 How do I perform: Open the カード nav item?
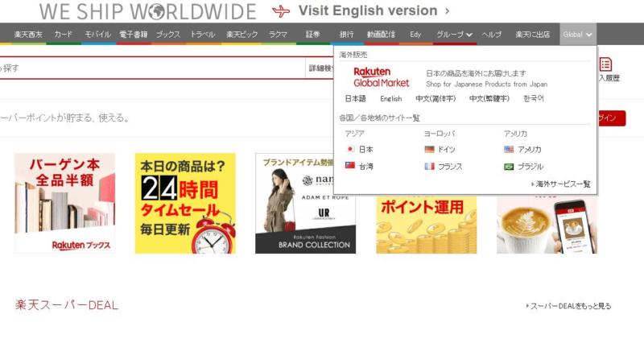[64, 35]
